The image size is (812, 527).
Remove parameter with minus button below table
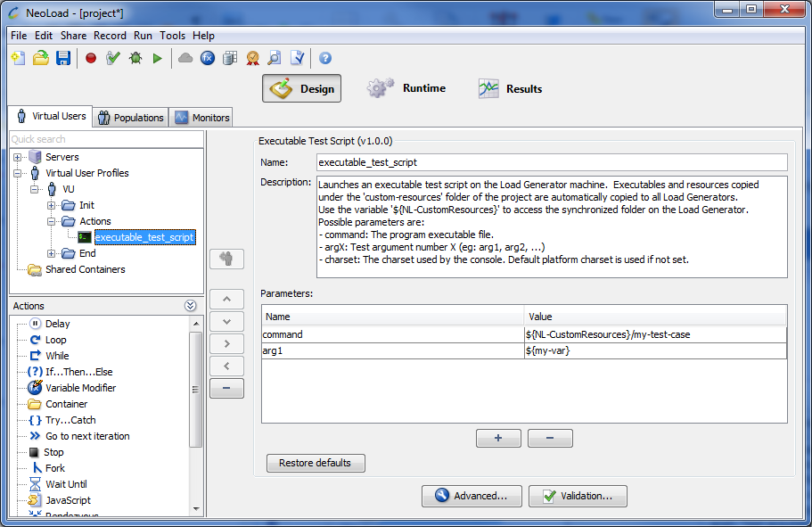(x=550, y=438)
